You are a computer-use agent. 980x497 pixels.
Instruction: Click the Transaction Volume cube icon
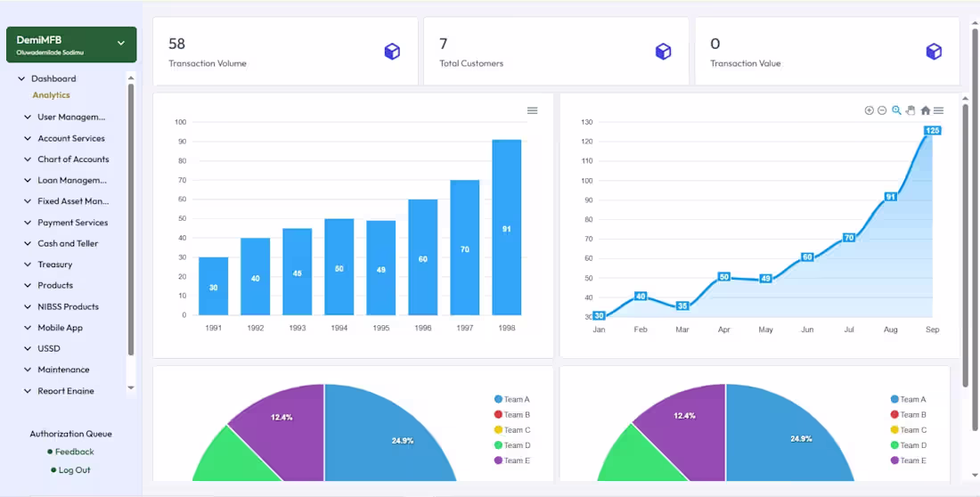point(392,52)
